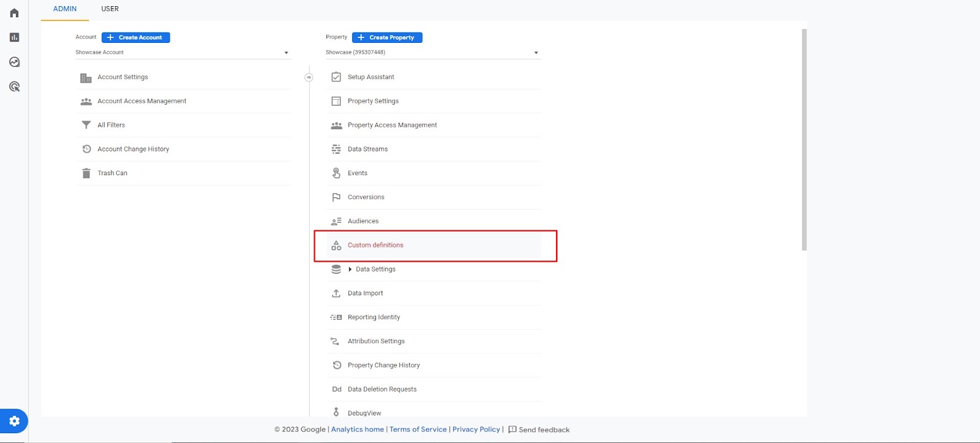Click the All Filters funnel icon

click(86, 125)
